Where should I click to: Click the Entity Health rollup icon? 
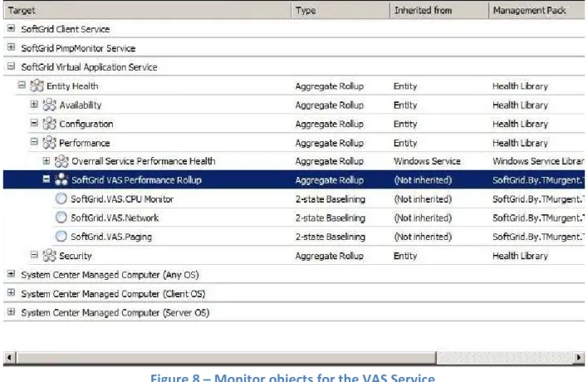coord(37,86)
